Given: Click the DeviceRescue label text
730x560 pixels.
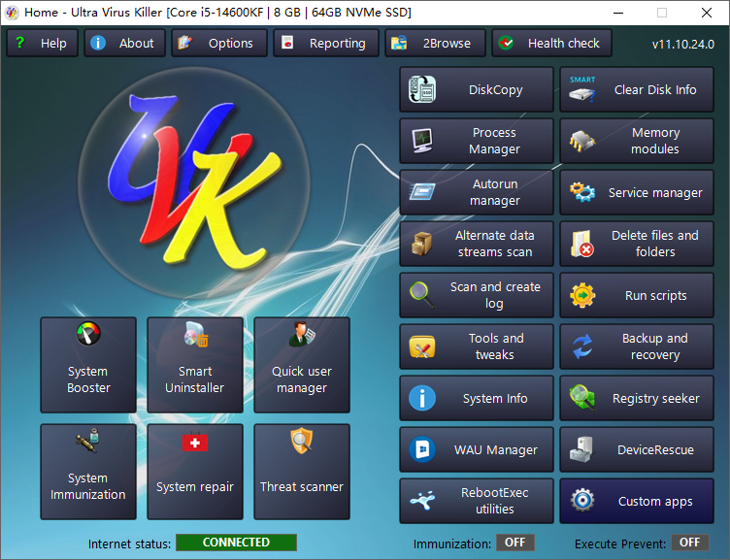Looking at the screenshot, I should point(655,449).
